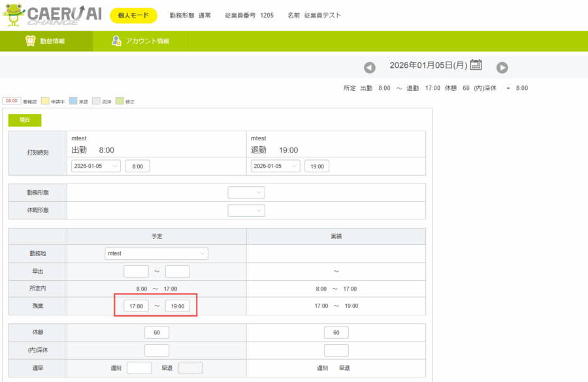Open the 休暇形態 dropdown
The image size is (588, 382).
[x=246, y=210]
